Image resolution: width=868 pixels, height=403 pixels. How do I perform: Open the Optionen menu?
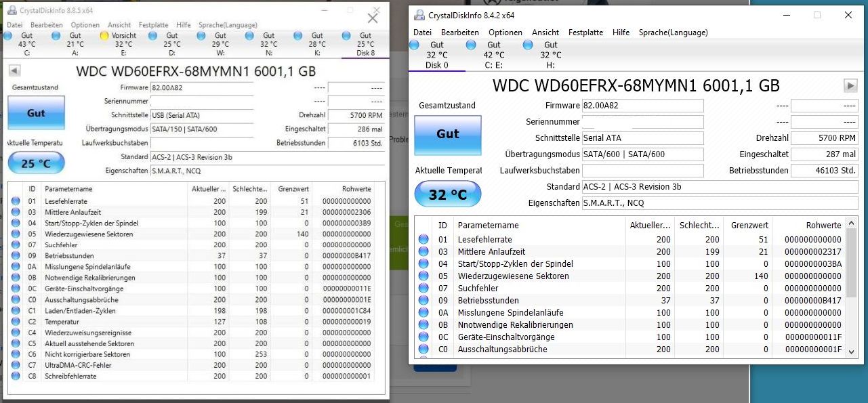coord(506,32)
